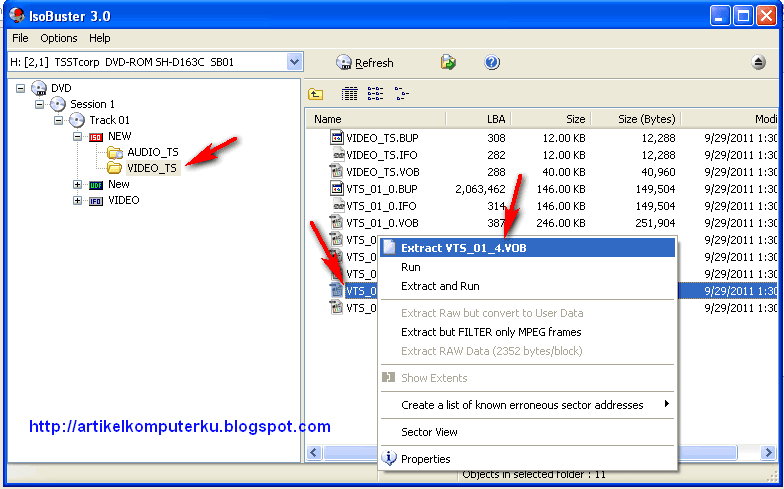The height and width of the screenshot is (489, 784).
Task: Select VIDEO_TS.IFO file
Action: pyautogui.click(x=382, y=155)
